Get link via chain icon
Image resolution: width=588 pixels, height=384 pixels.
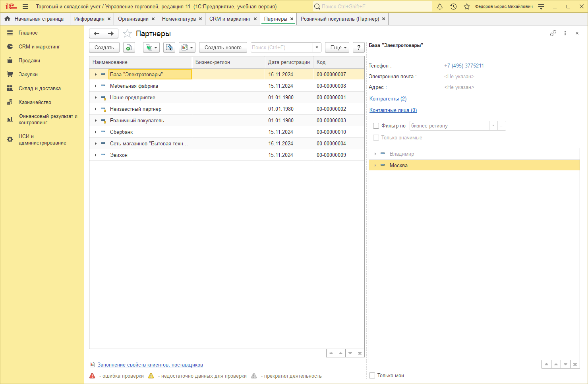coord(553,33)
